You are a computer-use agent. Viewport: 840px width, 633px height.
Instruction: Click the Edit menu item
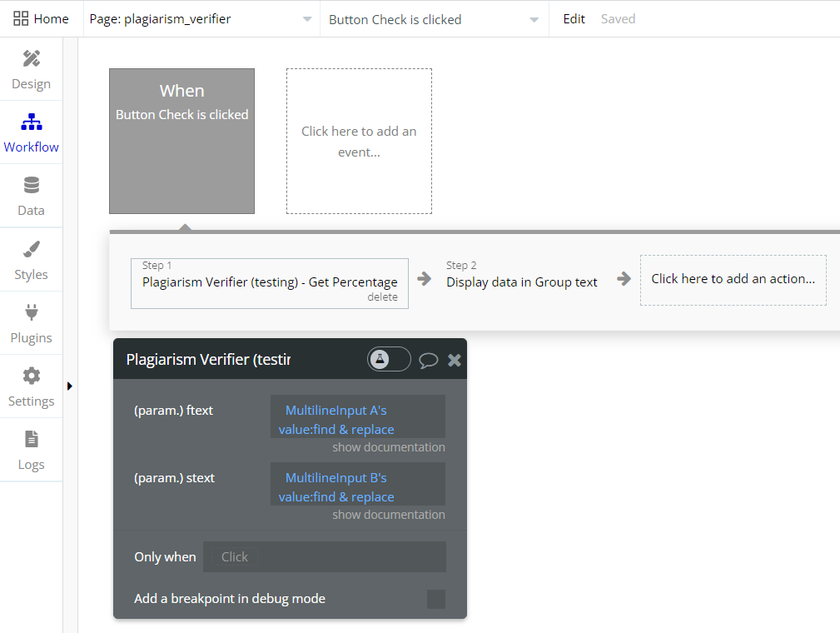tap(574, 19)
